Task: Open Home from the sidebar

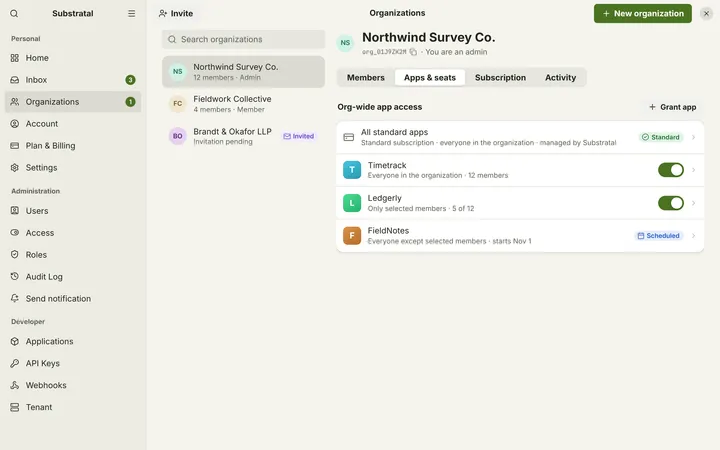Action: (x=73, y=58)
